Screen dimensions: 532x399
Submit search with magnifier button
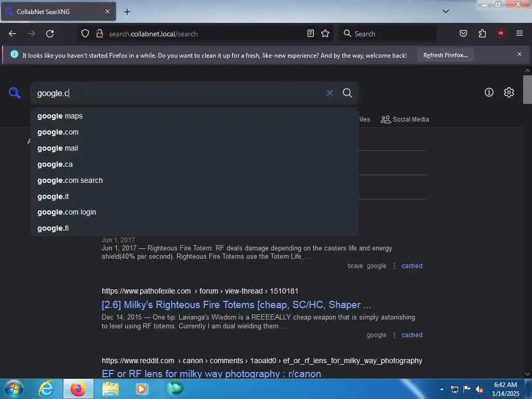347,93
